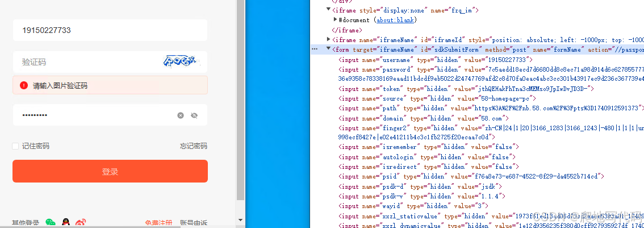Select the username hidden input row

[x=436, y=60]
